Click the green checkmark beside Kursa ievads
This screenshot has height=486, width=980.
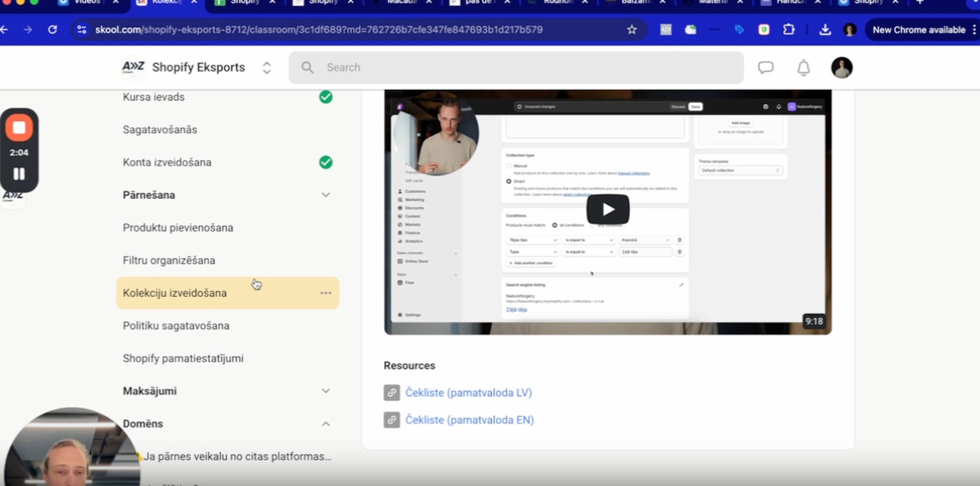click(x=325, y=97)
